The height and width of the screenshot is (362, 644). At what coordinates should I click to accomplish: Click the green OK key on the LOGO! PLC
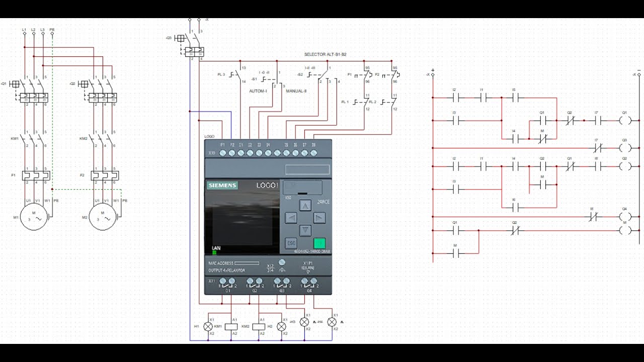[x=319, y=243]
